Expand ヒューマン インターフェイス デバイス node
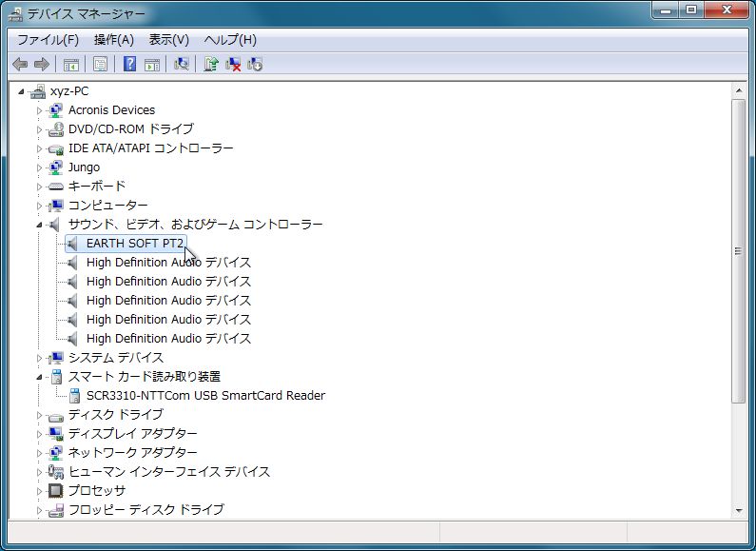756x551 pixels. point(40,472)
